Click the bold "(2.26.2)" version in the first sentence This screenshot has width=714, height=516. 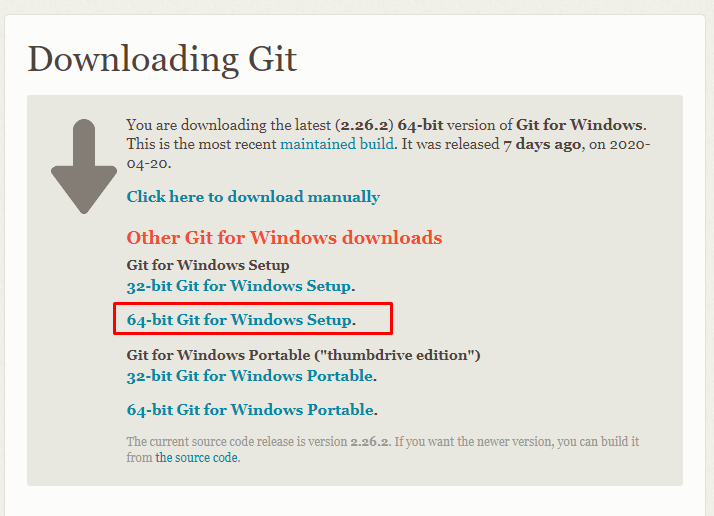click(364, 125)
